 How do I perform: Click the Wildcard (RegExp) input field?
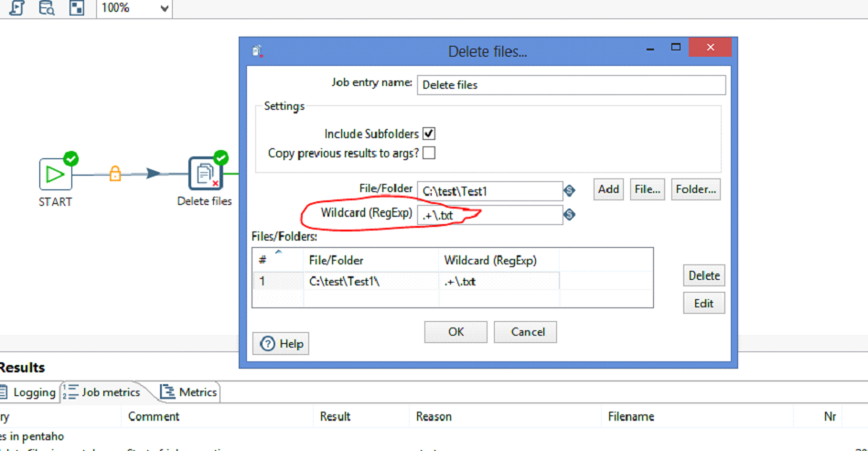(x=490, y=215)
